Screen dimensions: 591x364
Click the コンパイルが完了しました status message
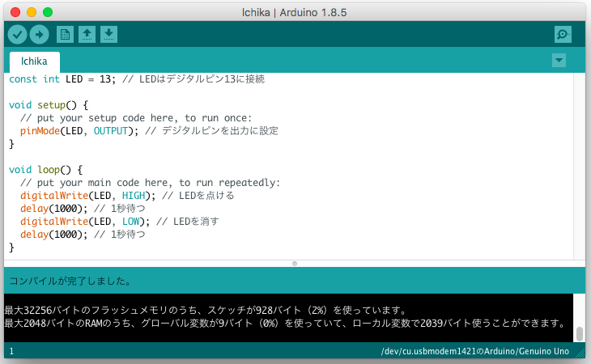(70, 281)
